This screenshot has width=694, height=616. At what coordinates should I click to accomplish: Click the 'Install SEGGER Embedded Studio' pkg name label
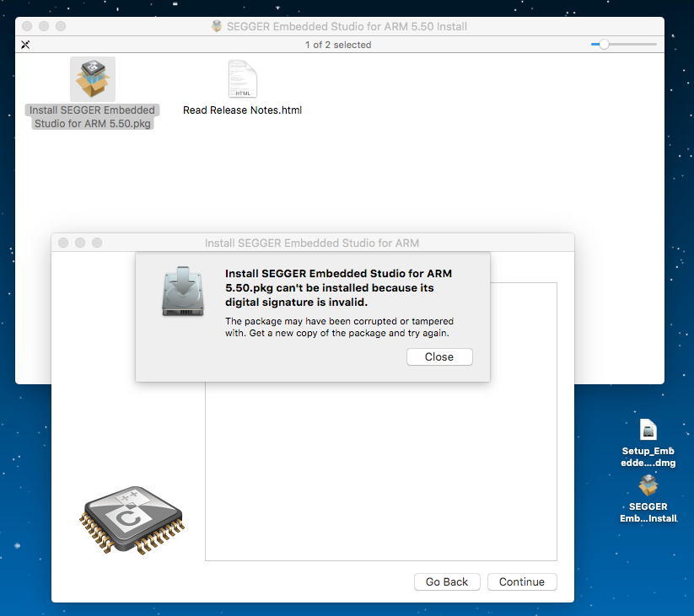click(93, 117)
